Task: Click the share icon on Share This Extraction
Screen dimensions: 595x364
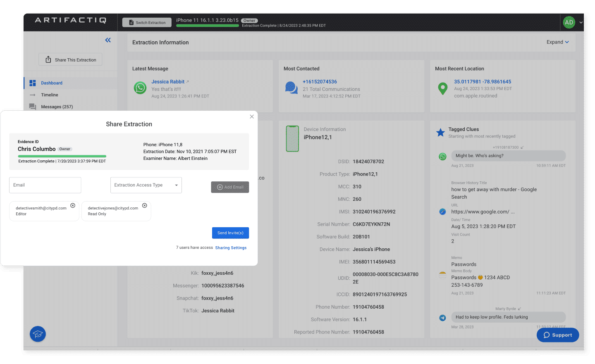Action: click(48, 59)
